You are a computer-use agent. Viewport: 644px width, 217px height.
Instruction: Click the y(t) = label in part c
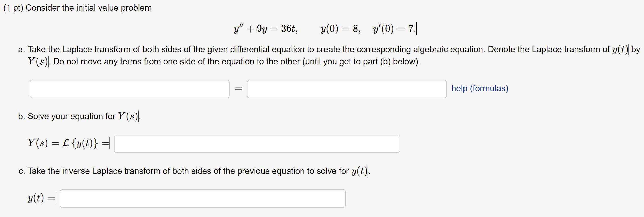[36, 198]
